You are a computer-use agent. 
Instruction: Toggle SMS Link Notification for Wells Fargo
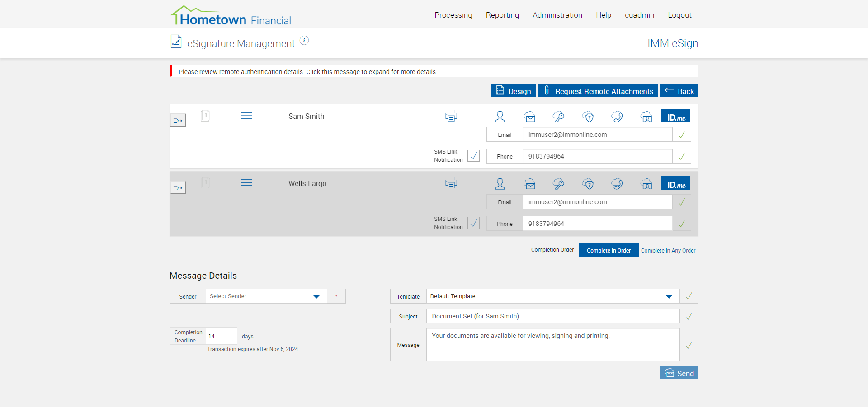coord(473,223)
